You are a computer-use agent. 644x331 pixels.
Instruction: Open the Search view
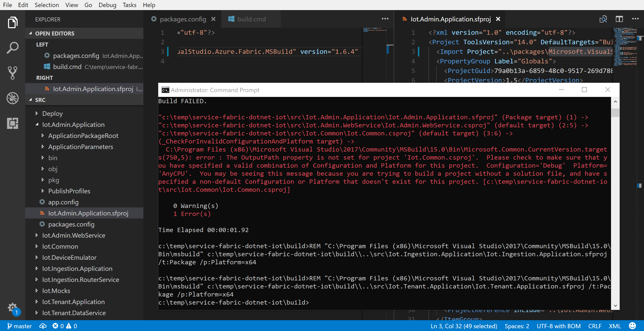(x=13, y=47)
